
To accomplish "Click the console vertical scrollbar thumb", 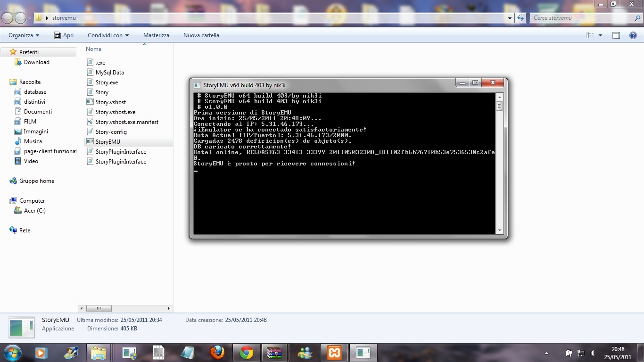I will click(x=500, y=106).
